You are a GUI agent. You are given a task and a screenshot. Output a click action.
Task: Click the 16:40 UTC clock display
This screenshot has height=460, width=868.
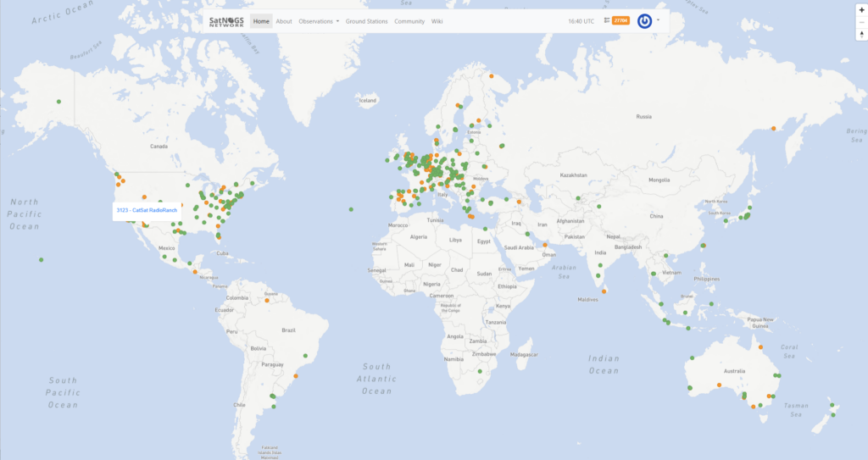pos(581,21)
